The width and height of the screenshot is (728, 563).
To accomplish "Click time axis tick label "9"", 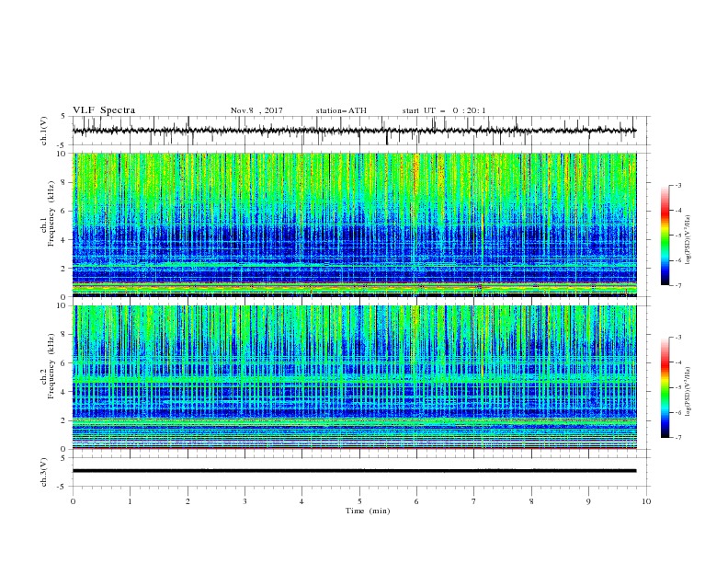I will pos(588,501).
